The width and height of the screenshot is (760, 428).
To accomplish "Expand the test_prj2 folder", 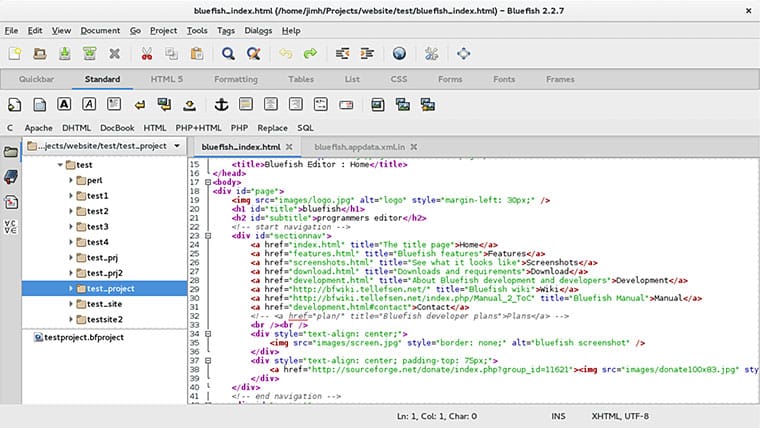I will tap(71, 273).
